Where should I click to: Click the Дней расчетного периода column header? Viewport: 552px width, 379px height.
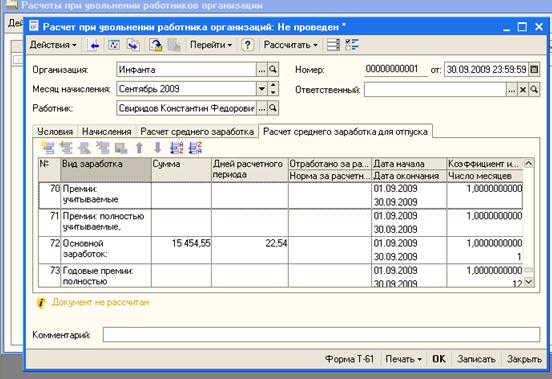click(250, 170)
